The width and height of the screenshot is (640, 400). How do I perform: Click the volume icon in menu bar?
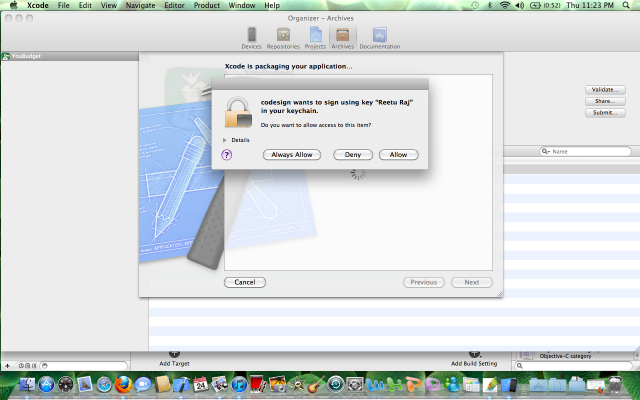(x=520, y=5)
